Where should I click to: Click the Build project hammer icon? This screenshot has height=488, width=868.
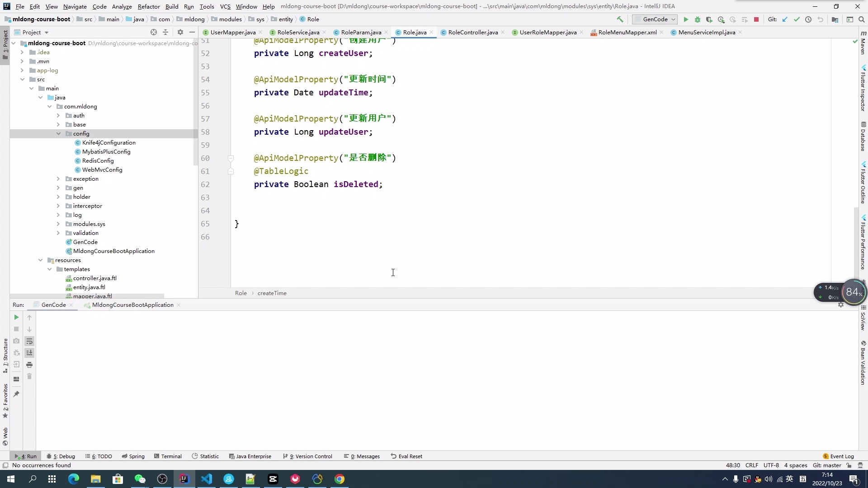(x=620, y=19)
